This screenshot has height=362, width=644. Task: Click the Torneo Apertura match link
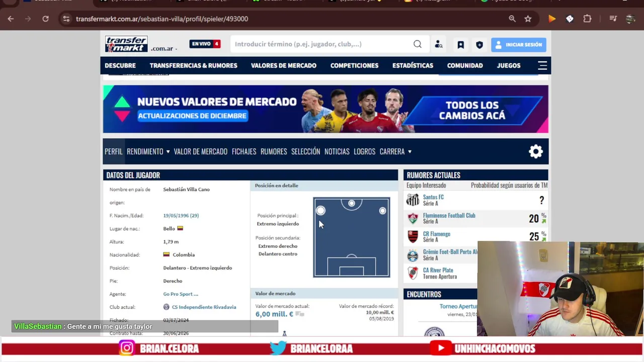[458, 306]
